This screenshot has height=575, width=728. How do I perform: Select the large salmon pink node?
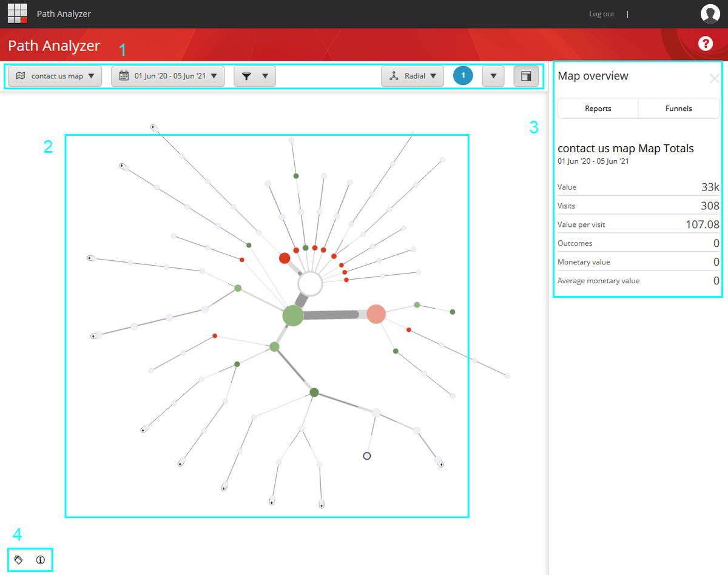(376, 314)
